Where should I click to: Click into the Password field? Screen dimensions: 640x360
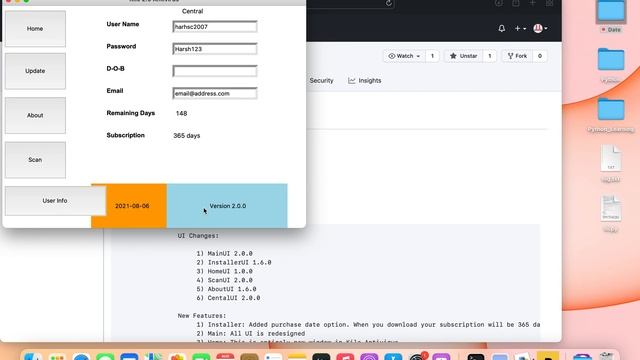click(215, 49)
